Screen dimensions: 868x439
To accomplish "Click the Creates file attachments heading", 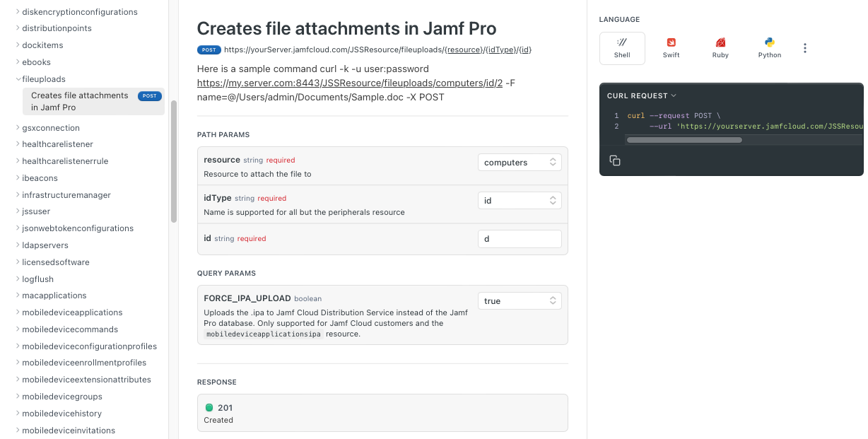I will (347, 28).
